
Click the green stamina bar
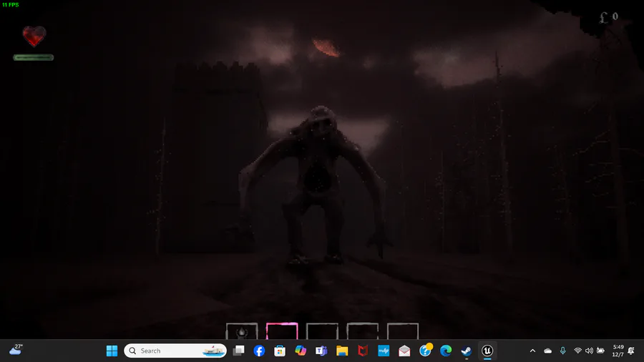[x=33, y=57]
